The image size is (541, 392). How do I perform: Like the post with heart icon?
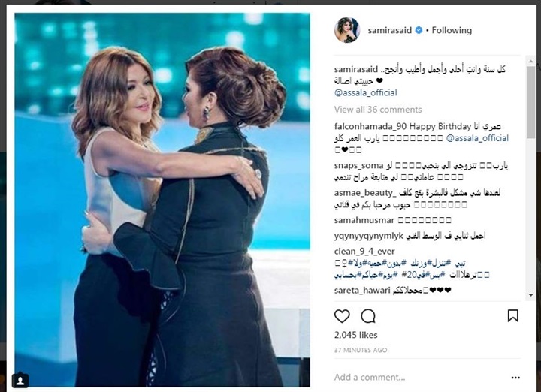coord(342,316)
